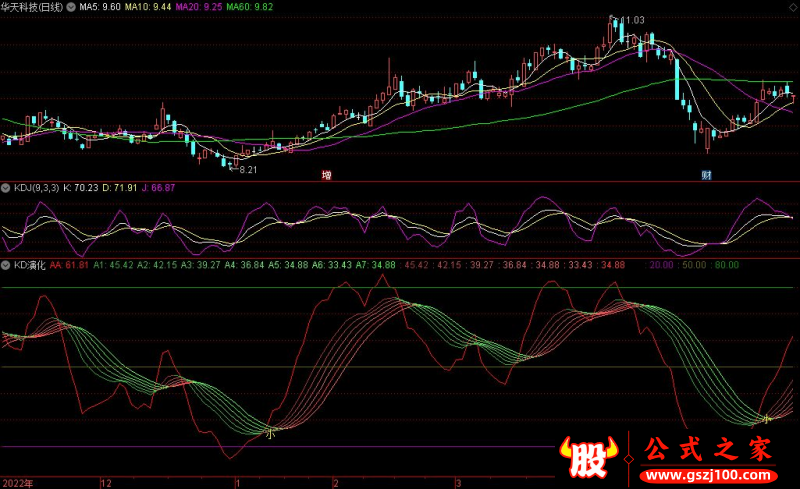
Task: Click the month 12 label on time axis
Action: tap(106, 482)
